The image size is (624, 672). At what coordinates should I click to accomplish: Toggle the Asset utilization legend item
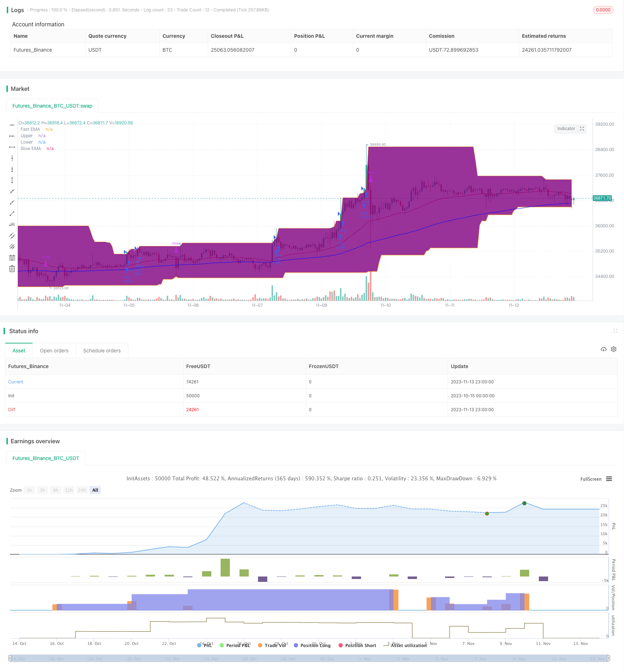(x=405, y=645)
